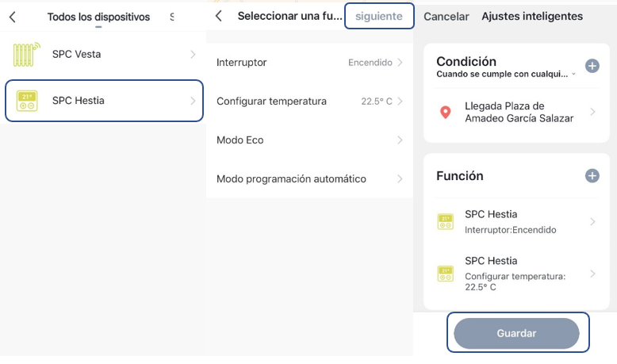Click the SPC Vesta radiator icon
Viewport: 617px width, 364px height.
click(27, 55)
